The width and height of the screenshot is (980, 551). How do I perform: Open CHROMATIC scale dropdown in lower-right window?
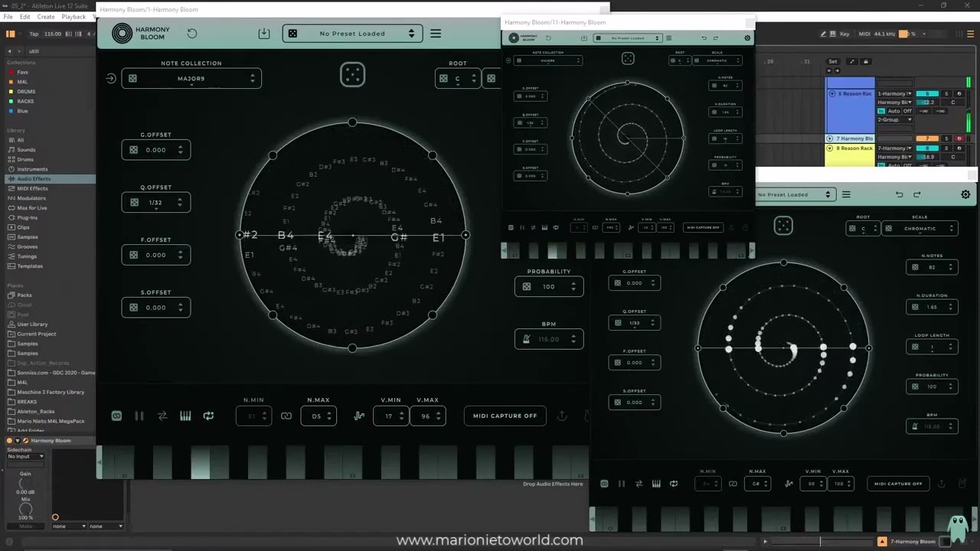coord(920,229)
